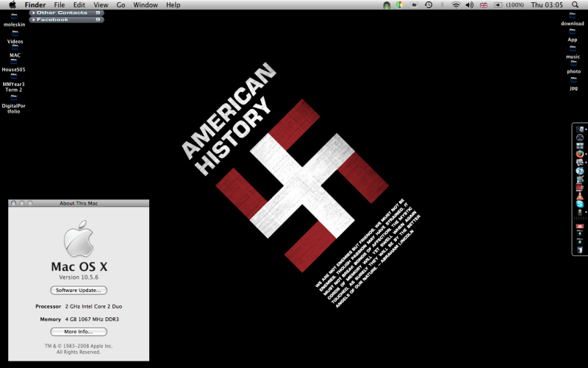Click the HouseS05 desktop folder

pyautogui.click(x=13, y=66)
